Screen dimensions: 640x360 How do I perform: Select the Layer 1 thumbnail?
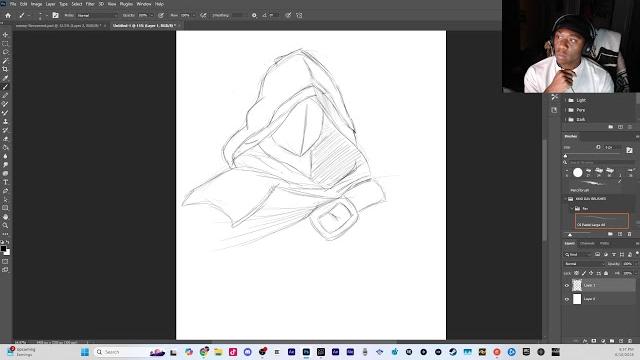pos(577,285)
